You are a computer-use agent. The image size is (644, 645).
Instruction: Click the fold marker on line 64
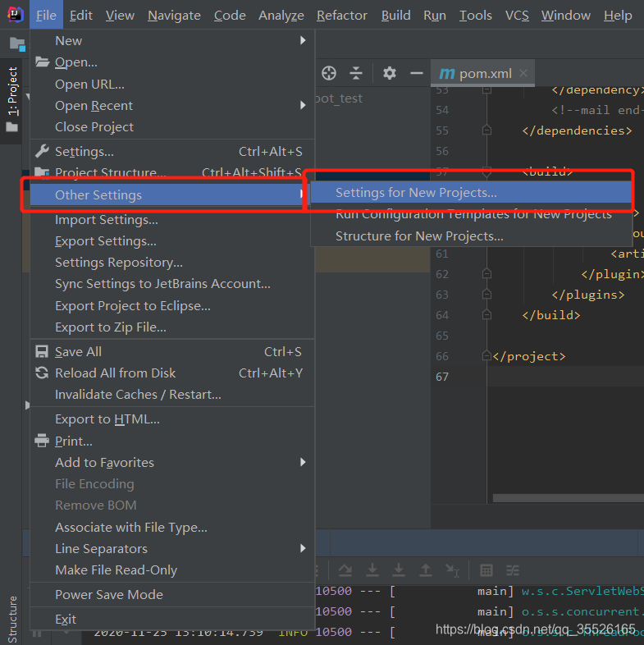(x=487, y=315)
